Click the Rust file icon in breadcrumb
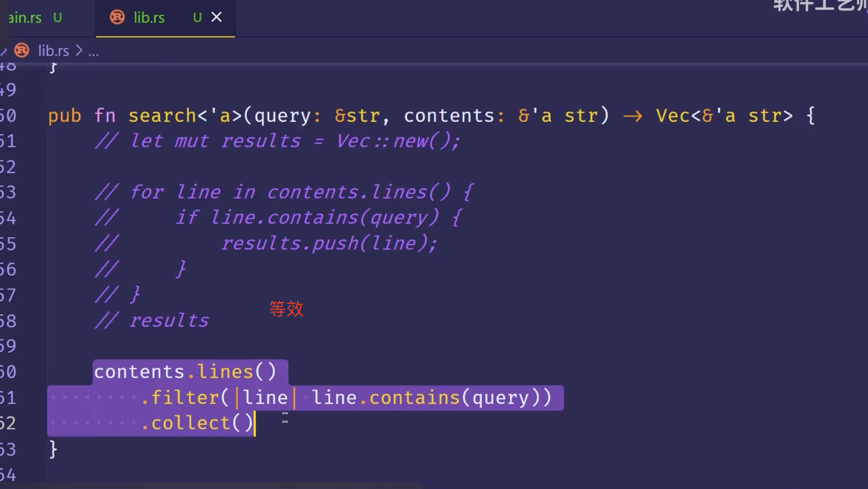Viewport: 868px width, 489px height. [22, 50]
